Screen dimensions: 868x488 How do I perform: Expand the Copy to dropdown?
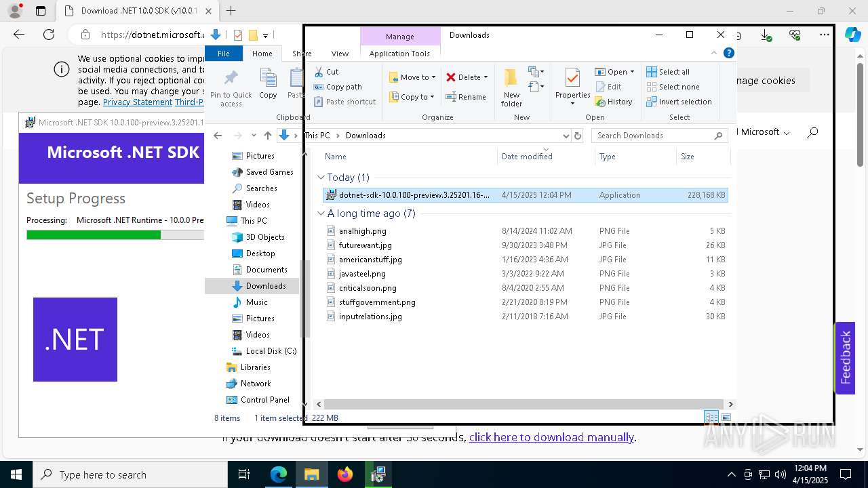click(433, 97)
